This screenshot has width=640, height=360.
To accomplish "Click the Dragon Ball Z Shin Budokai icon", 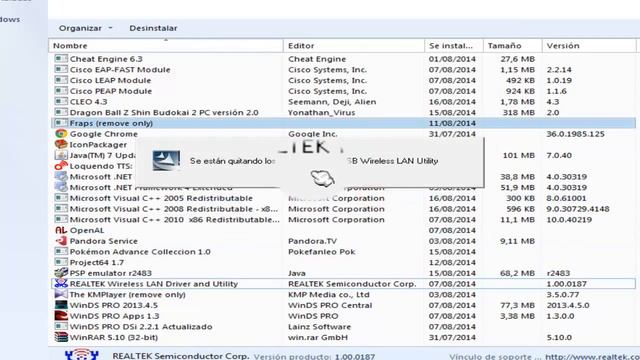I will coord(61,112).
